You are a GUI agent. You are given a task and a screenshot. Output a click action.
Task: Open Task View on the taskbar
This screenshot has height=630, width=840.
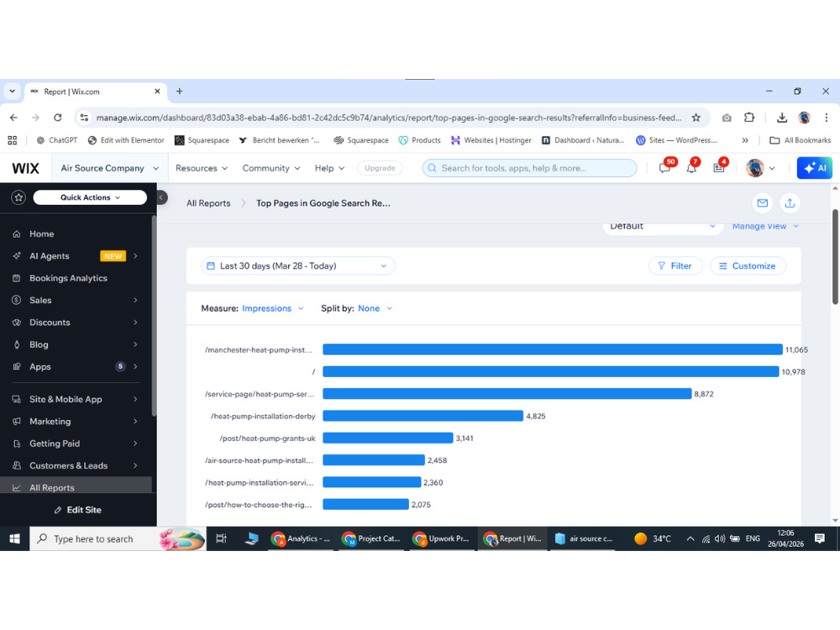coord(221,539)
